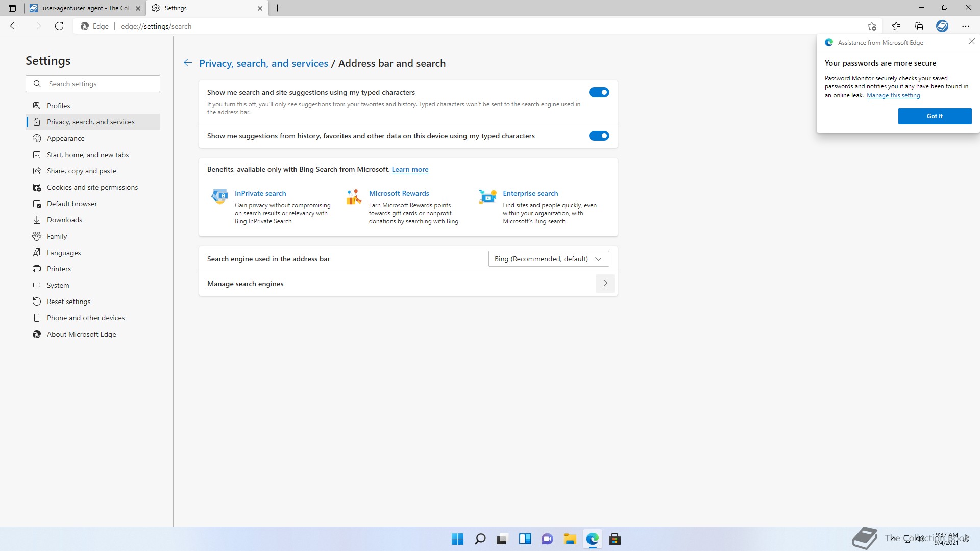Screen dimensions: 980x551
Task: Close the user-agent tab
Action: pos(138,8)
